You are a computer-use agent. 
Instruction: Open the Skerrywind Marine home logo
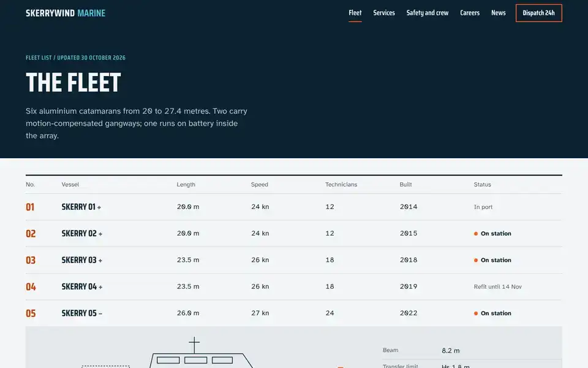[66, 13]
